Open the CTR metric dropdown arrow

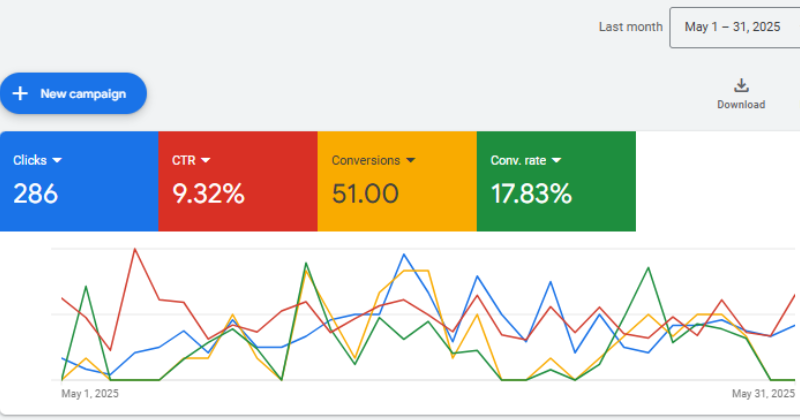pos(205,160)
